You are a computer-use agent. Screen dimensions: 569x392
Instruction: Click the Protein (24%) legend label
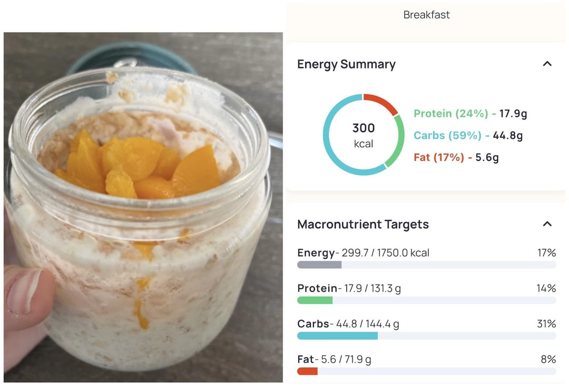[x=450, y=114]
